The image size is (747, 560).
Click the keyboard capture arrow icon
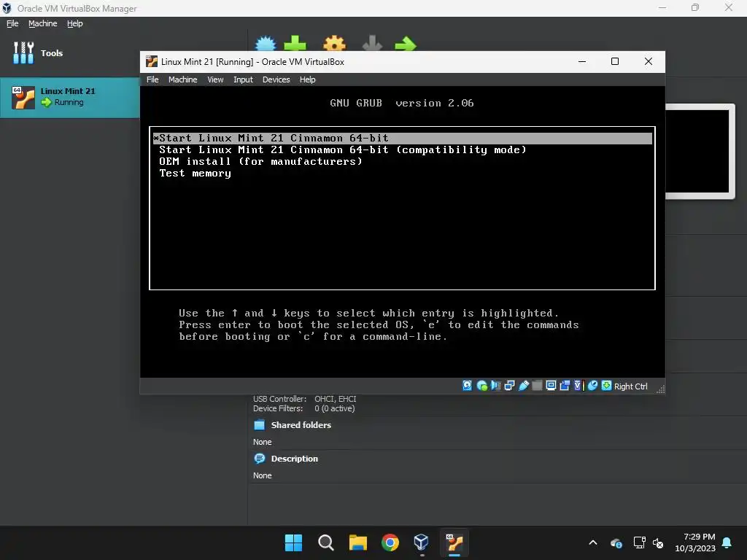pyautogui.click(x=606, y=386)
